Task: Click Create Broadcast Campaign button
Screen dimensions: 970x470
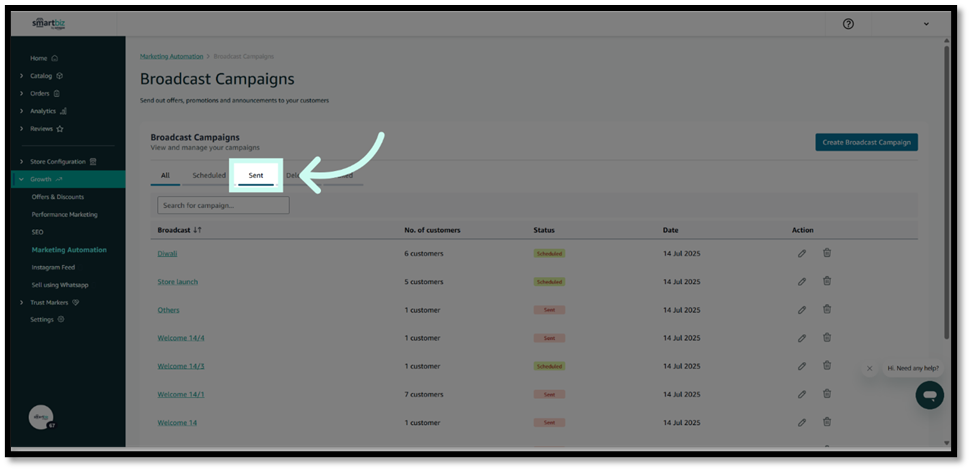Action: point(866,142)
